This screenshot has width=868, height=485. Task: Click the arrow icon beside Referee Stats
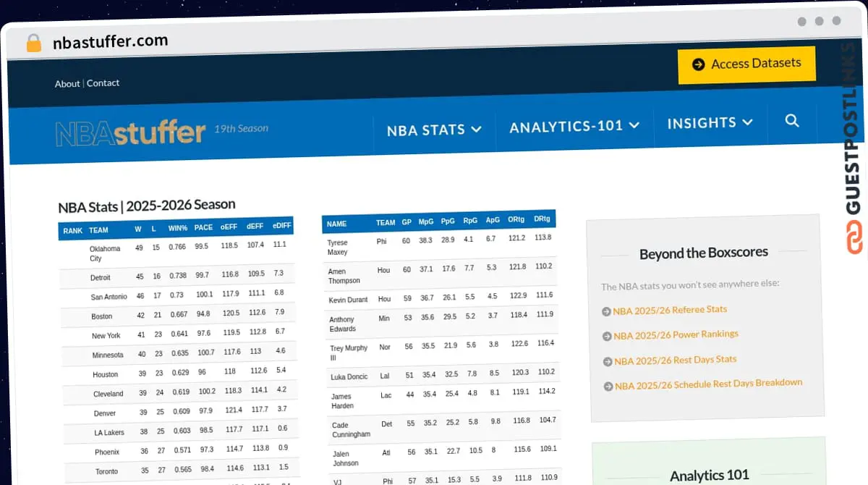point(606,311)
